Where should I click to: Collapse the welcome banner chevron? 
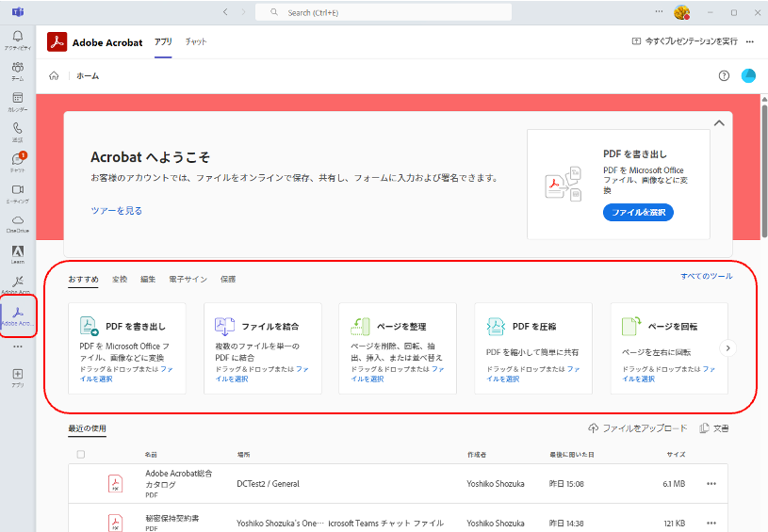(719, 122)
